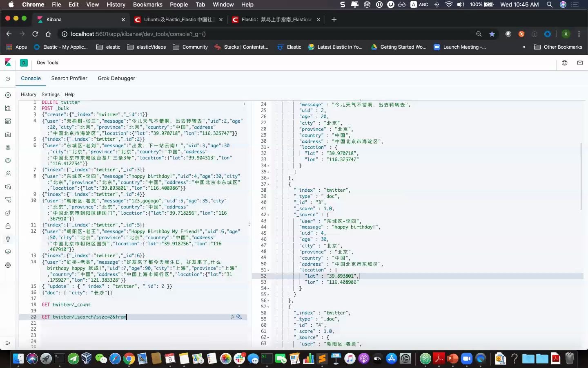Collapse the Kibana sidebar with bottom arrow

[x=8, y=343]
